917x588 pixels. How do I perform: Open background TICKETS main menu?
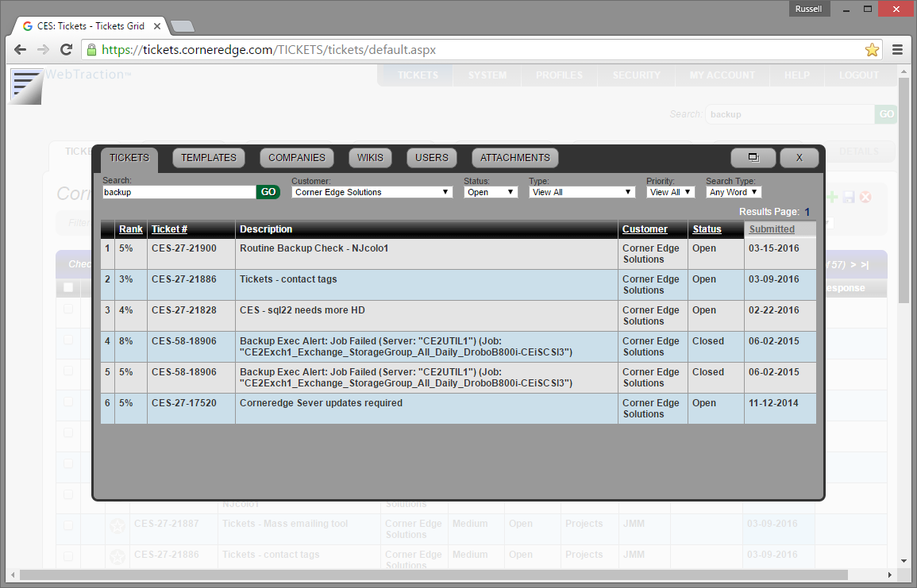418,75
